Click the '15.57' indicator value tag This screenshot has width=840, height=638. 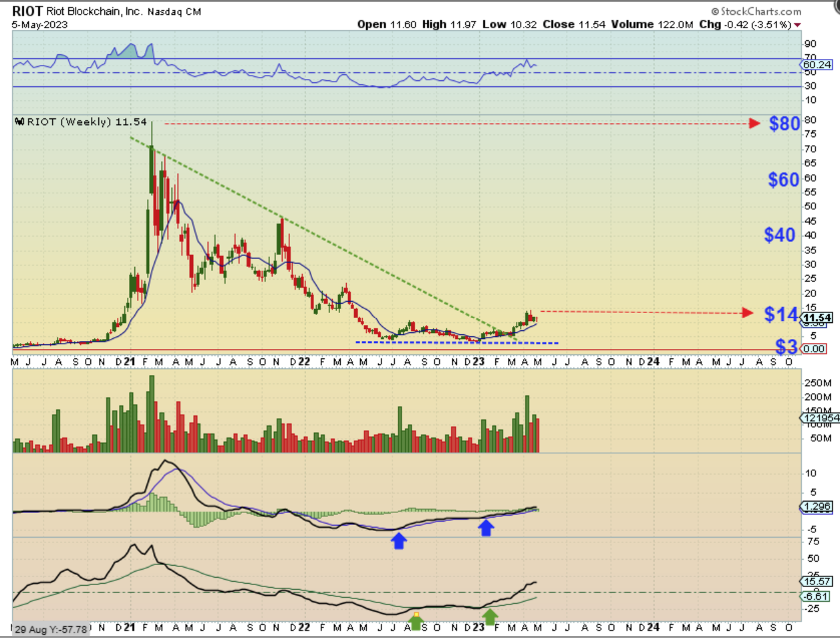817,581
